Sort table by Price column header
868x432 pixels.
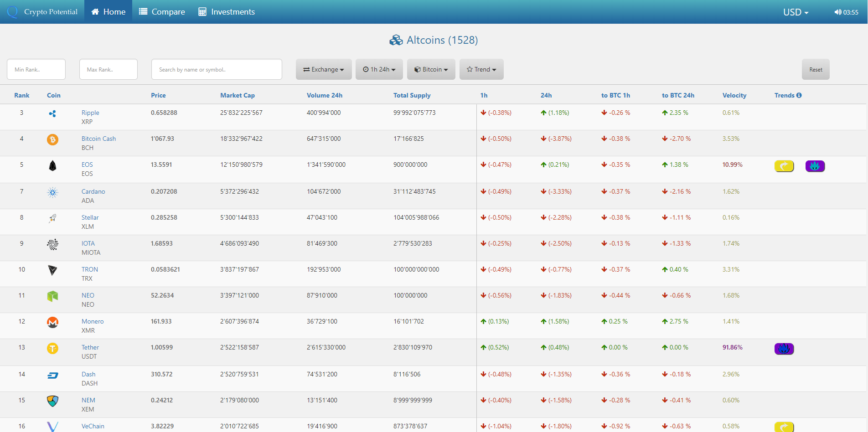pyautogui.click(x=158, y=95)
